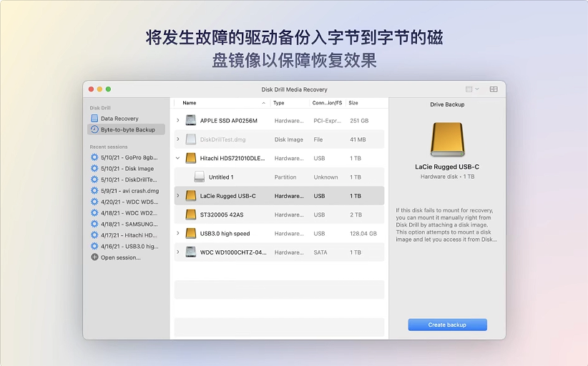
Task: Toggle the panel layout icon in the title bar
Action: click(494, 89)
